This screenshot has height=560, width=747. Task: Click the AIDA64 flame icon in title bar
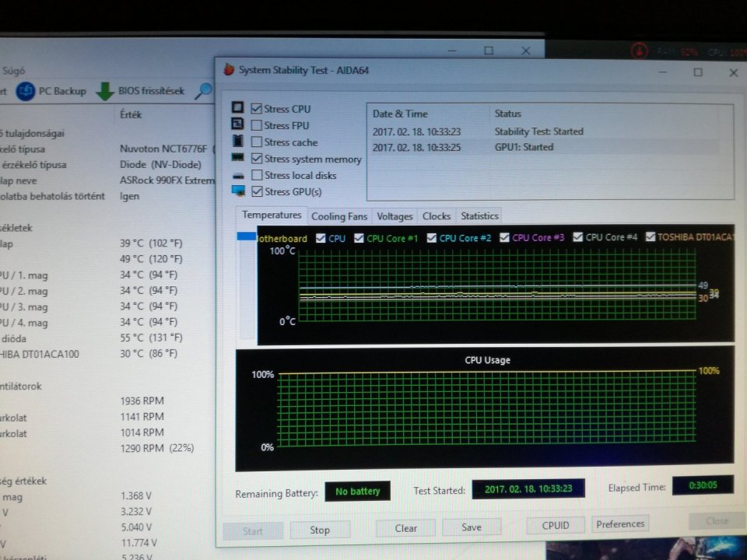(x=229, y=69)
